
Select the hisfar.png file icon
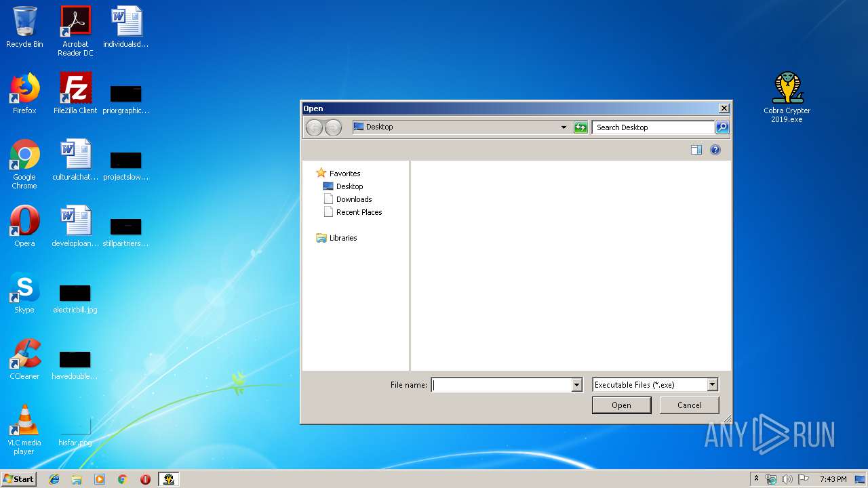click(75, 431)
